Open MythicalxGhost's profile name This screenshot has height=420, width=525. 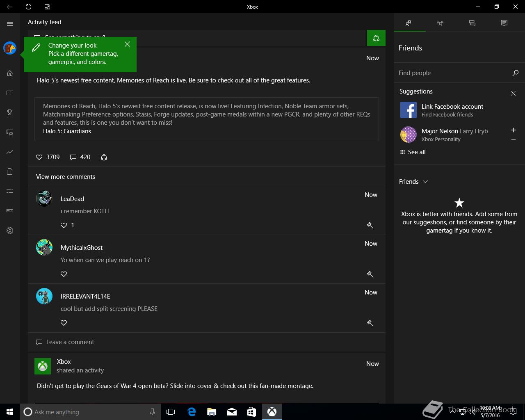tap(82, 248)
